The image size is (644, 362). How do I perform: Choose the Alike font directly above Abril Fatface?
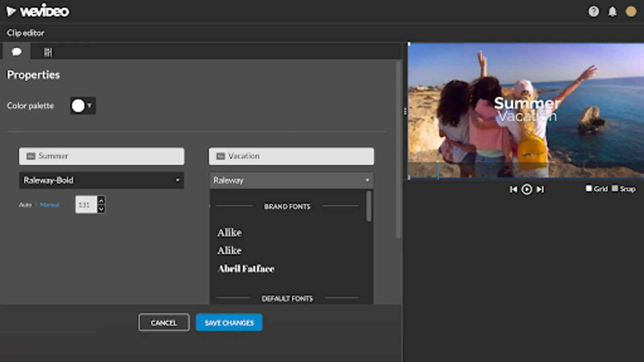(x=230, y=251)
